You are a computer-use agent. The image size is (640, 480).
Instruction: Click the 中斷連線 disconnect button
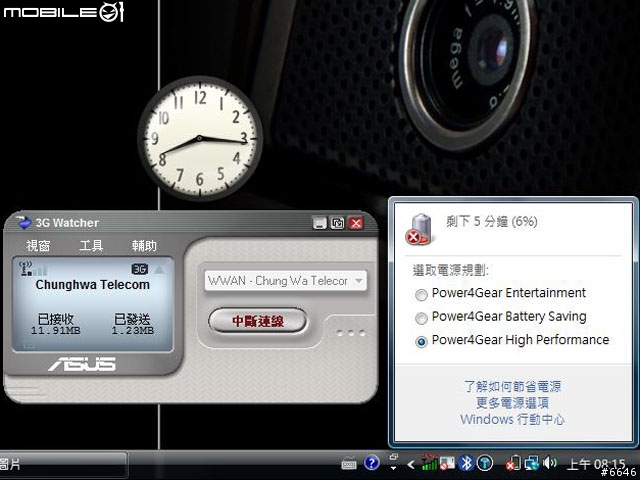(258, 321)
